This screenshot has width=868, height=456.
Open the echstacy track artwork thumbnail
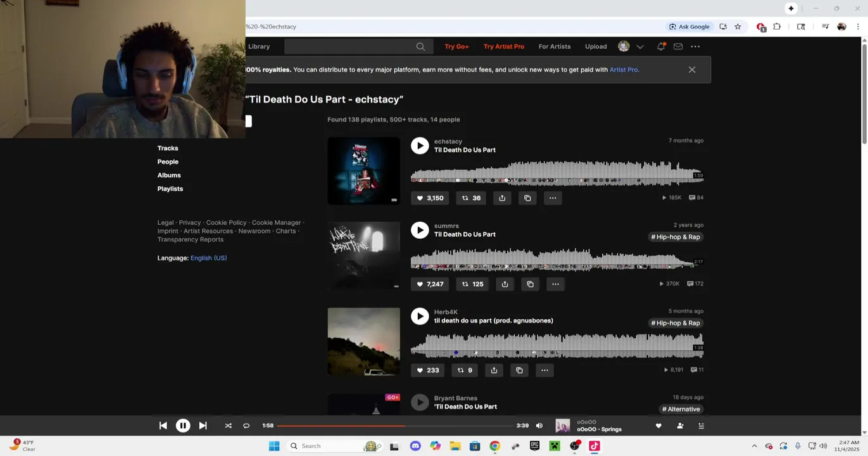pos(363,171)
